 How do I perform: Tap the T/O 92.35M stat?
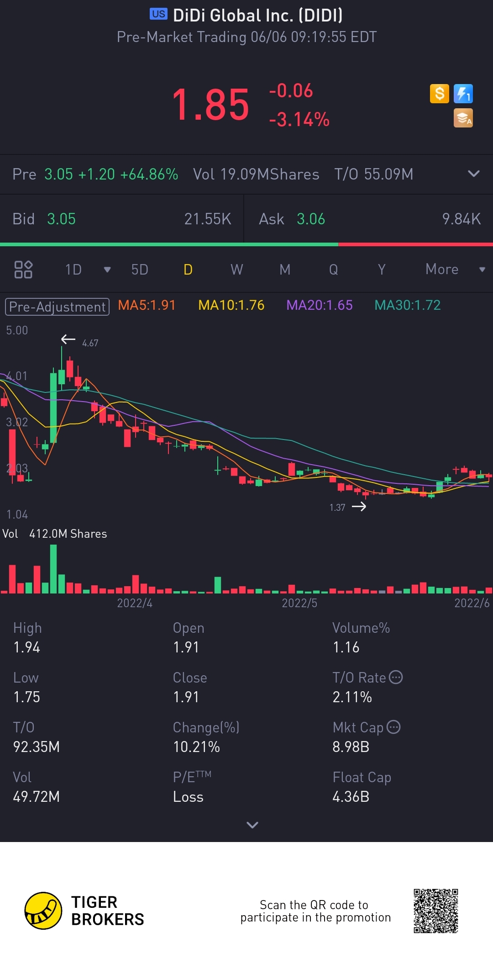[37, 737]
